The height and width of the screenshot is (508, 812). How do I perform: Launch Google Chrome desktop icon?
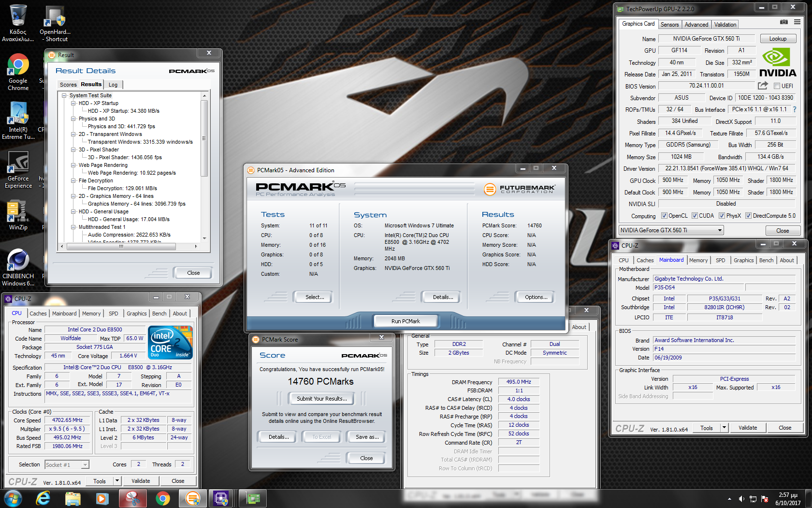pyautogui.click(x=18, y=73)
